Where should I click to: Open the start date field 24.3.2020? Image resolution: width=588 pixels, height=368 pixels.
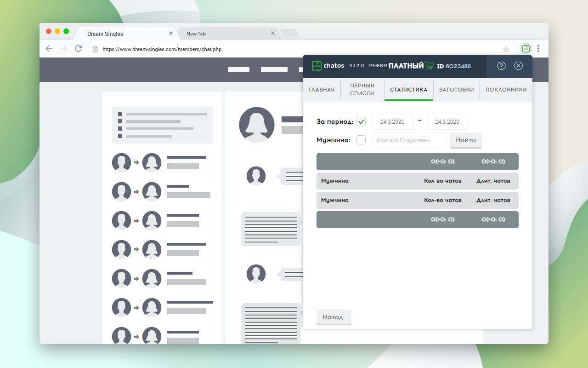[x=392, y=122]
